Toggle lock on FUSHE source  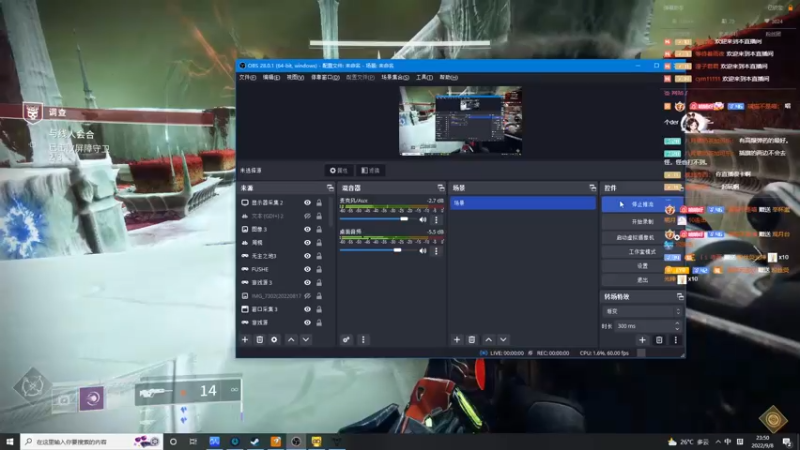(319, 269)
